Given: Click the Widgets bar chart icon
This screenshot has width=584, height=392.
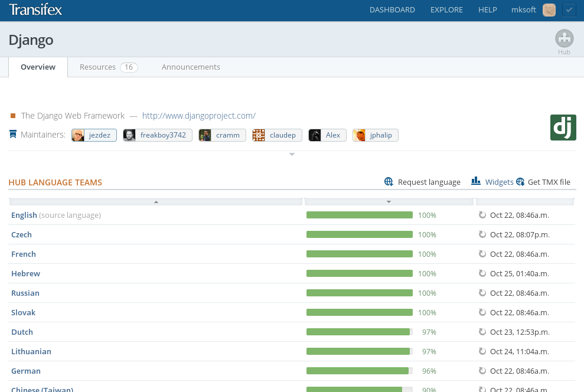Looking at the screenshot, I should click(476, 181).
